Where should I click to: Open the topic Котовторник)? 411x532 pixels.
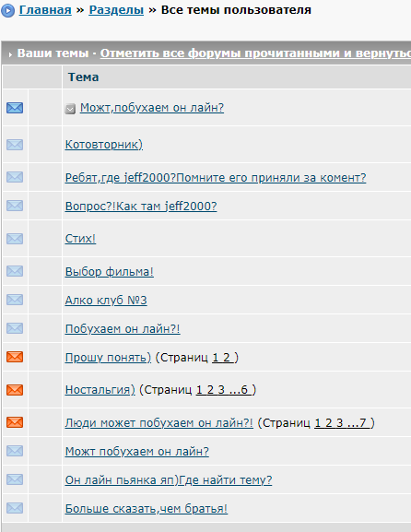(104, 145)
